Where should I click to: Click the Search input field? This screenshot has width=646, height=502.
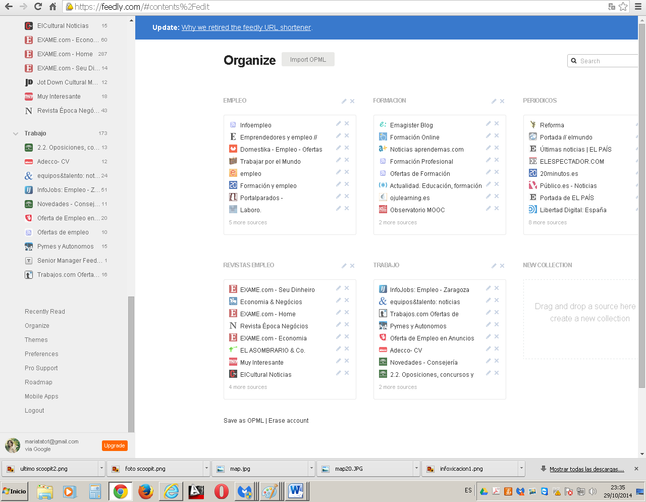(x=604, y=61)
